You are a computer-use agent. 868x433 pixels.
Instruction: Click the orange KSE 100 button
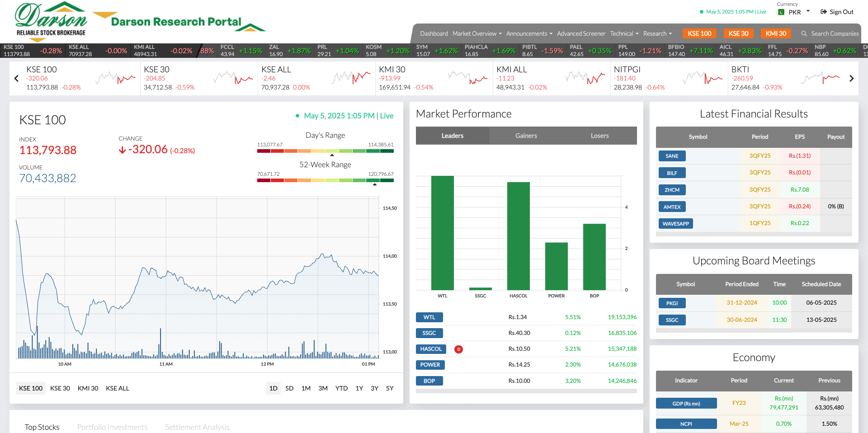point(699,33)
